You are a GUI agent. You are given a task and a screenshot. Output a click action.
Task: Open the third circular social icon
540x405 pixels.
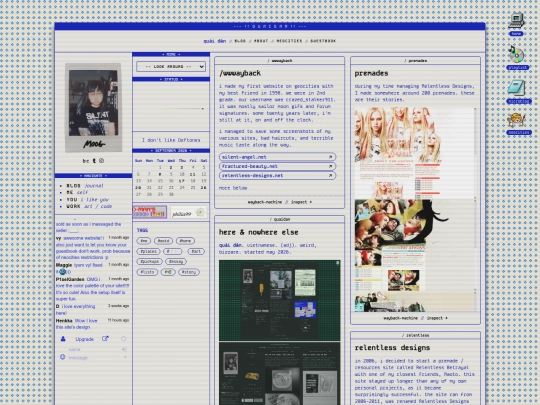[x=101, y=161]
